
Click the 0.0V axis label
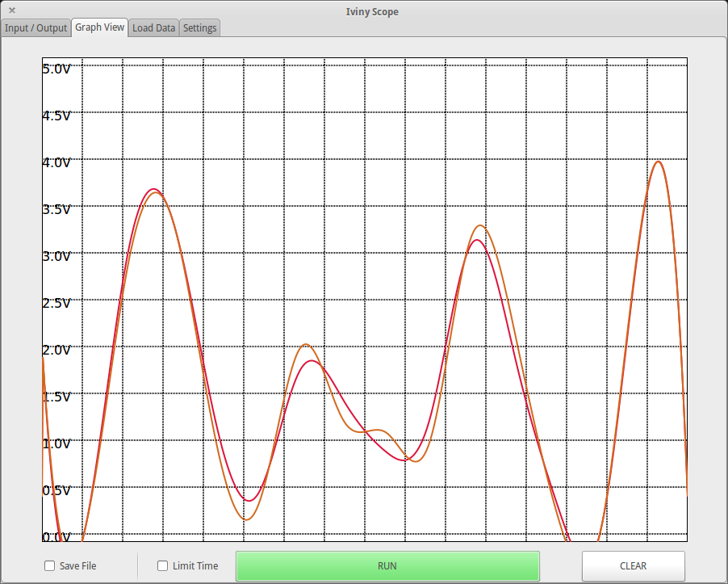click(56, 537)
